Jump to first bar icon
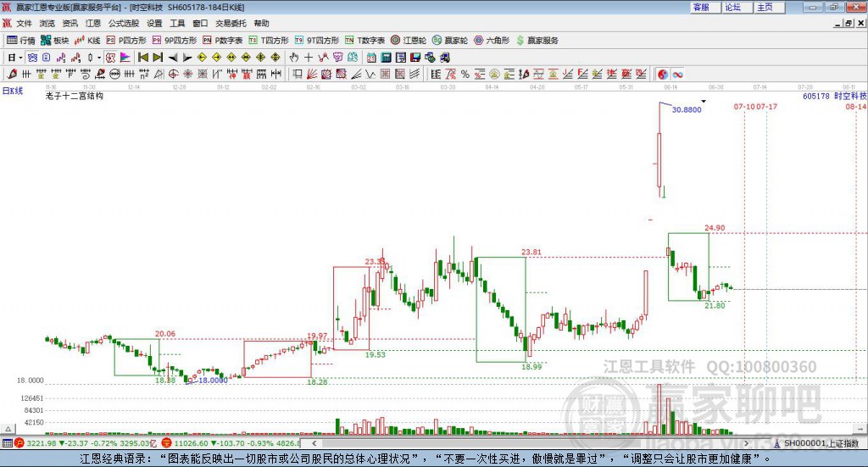Viewport: 868px width, 467px height. point(142,58)
